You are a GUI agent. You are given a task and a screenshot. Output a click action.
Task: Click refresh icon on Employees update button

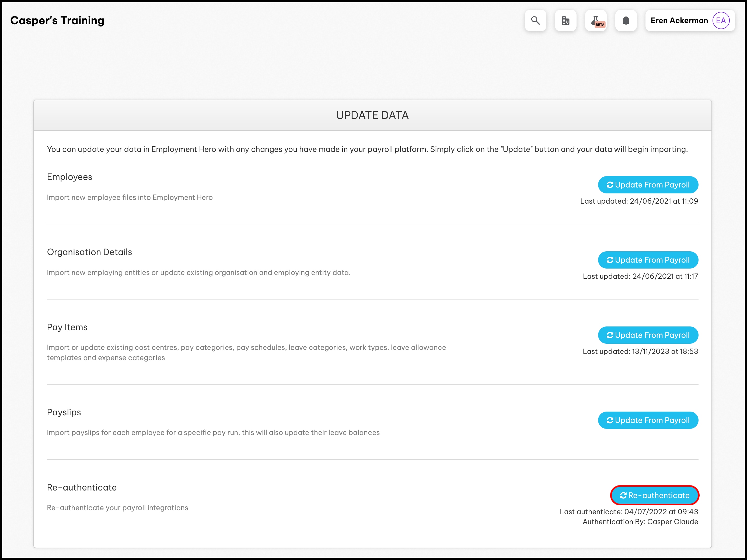(610, 185)
